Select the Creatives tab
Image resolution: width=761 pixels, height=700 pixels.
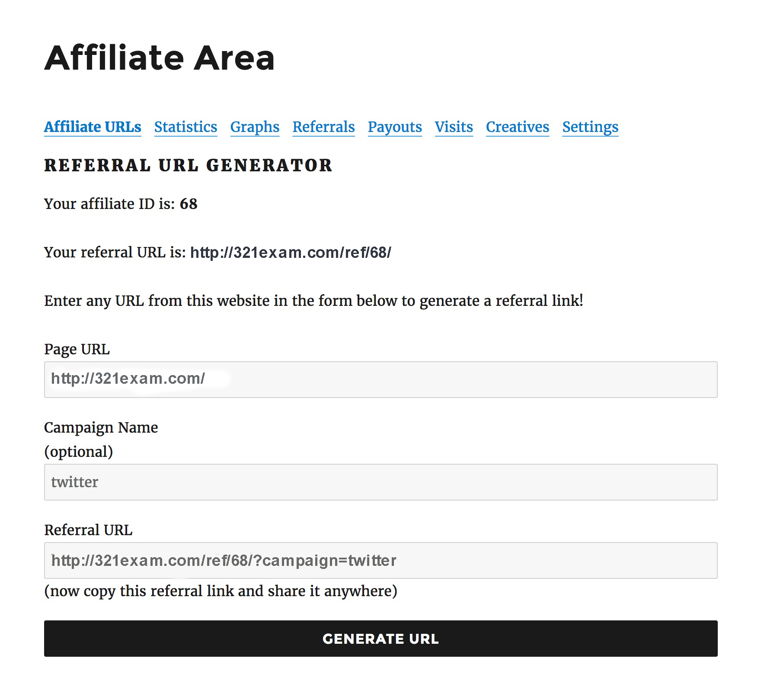tap(518, 127)
